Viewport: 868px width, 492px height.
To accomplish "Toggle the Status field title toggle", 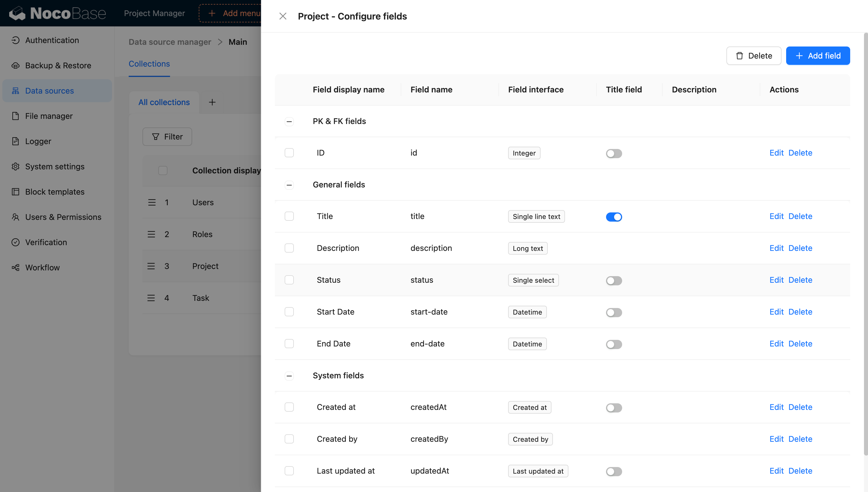I will coord(614,280).
